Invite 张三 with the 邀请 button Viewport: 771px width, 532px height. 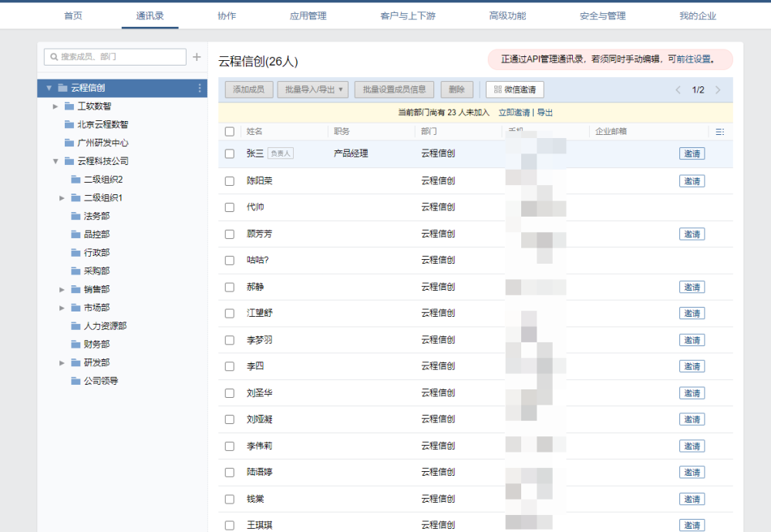(692, 154)
